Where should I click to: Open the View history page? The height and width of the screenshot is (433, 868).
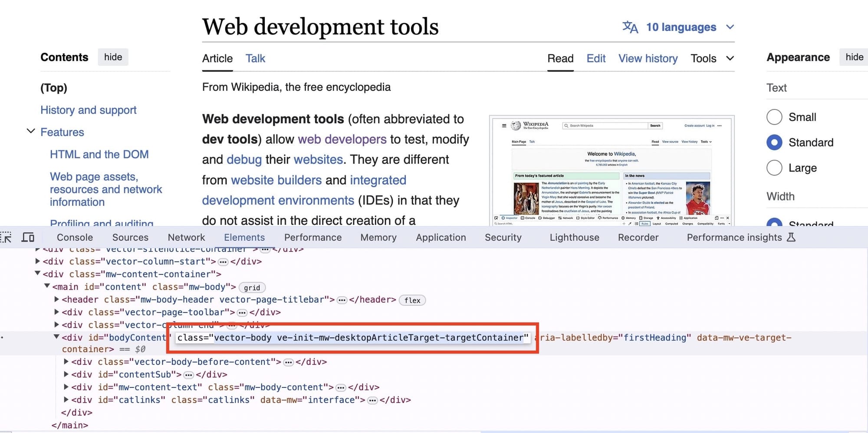(x=648, y=58)
